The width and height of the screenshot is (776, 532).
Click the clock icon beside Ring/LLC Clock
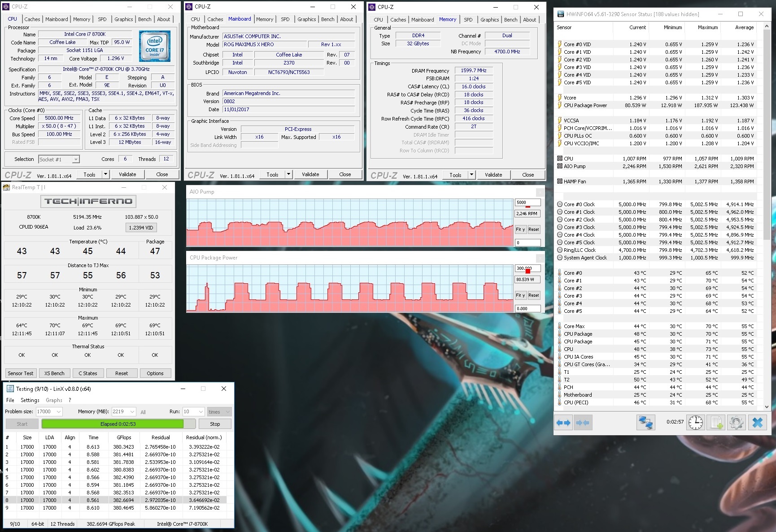coord(560,250)
